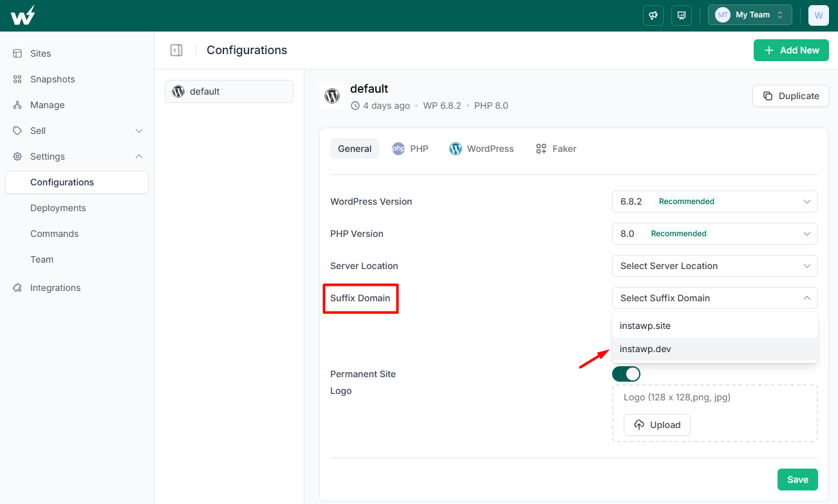Switch to the Faker tab
Viewport: 838px width, 504px height.
(556, 149)
